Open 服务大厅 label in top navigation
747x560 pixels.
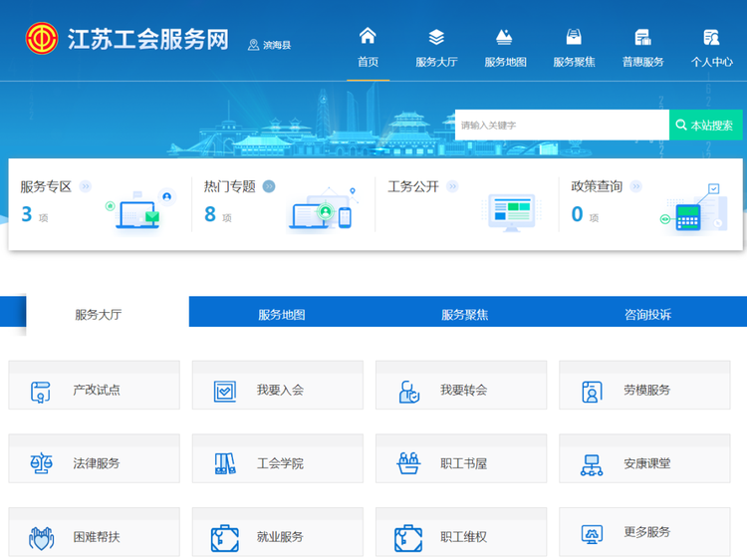pos(436,62)
